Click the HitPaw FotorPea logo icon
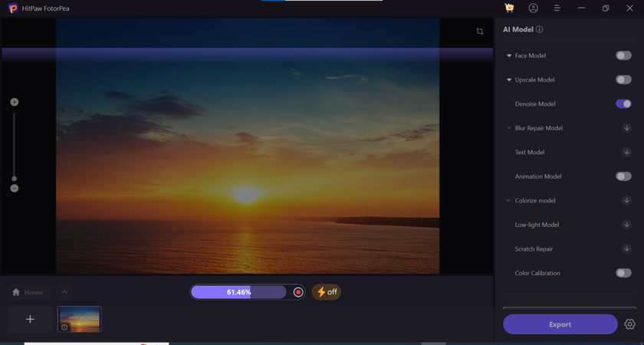The image size is (644, 345). click(x=13, y=8)
